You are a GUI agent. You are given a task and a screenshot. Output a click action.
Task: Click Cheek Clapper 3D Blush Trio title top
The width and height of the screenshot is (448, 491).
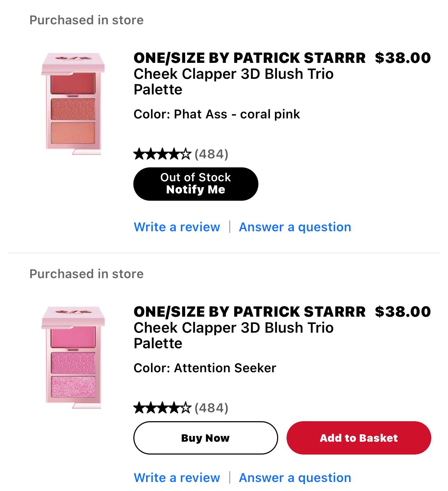pos(233,74)
